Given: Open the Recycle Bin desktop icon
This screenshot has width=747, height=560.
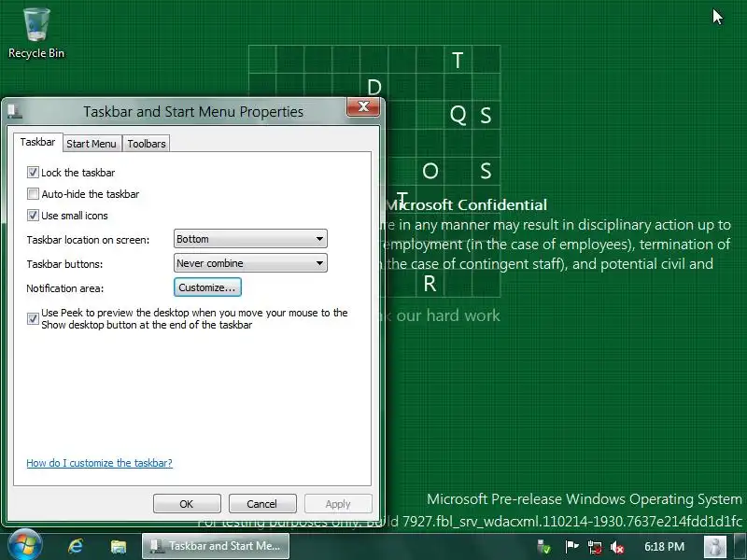Looking at the screenshot, I should coord(36,34).
